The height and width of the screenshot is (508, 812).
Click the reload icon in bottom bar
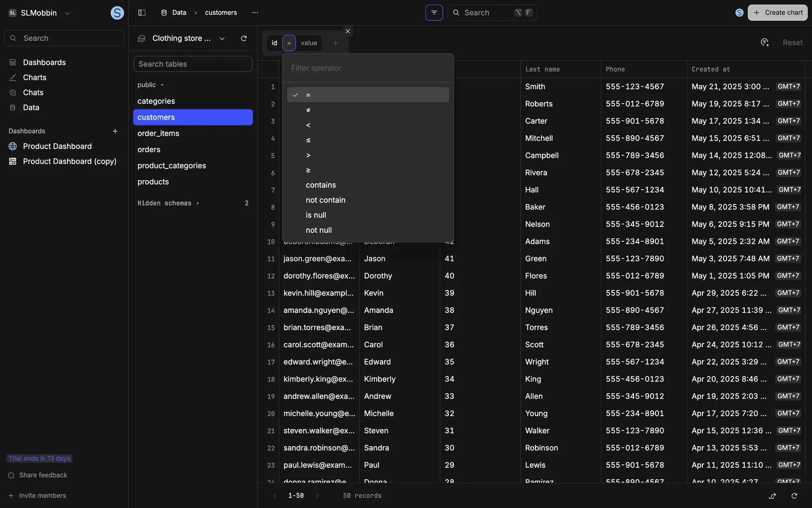coord(794,496)
